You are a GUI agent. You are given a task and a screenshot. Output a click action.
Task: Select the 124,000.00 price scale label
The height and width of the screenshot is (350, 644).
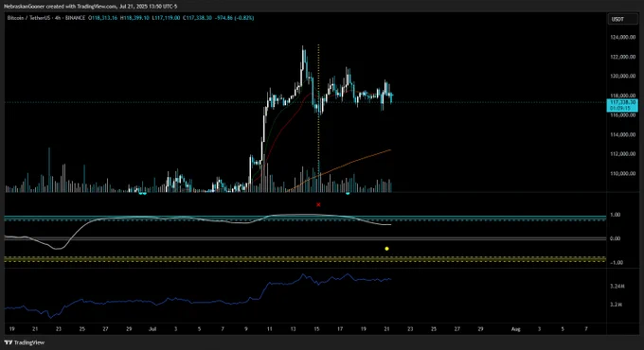(622, 37)
